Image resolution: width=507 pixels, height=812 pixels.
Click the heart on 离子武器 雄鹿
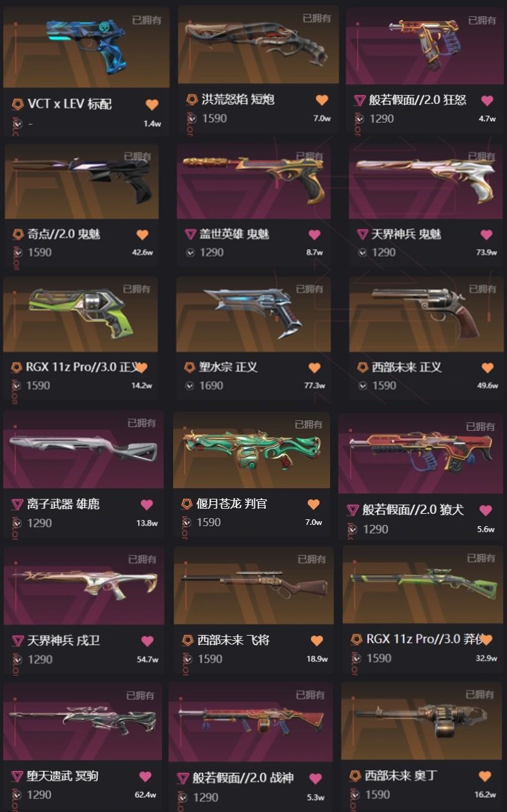click(147, 504)
